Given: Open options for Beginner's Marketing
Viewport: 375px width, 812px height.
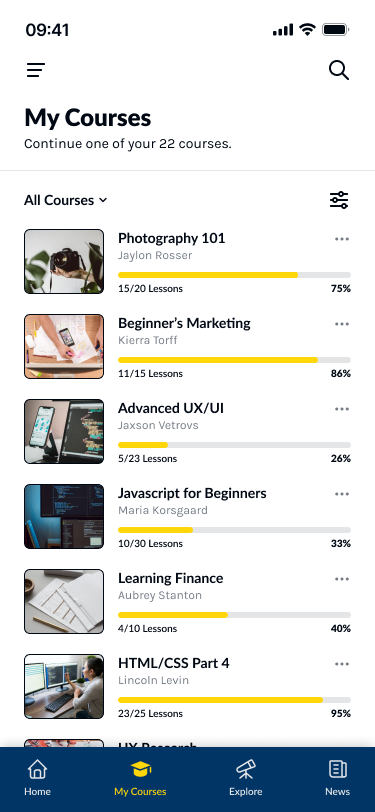Looking at the screenshot, I should pyautogui.click(x=342, y=324).
